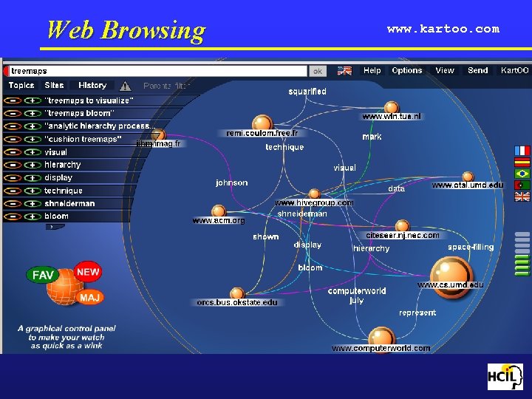Include hierarchy topic with plus icon
Screen dimensions: 532x399
[33, 166]
